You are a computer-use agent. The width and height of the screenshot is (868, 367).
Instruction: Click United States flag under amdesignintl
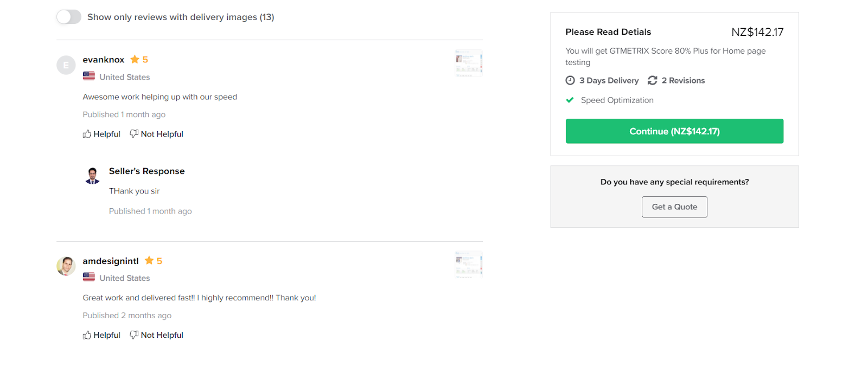[89, 278]
